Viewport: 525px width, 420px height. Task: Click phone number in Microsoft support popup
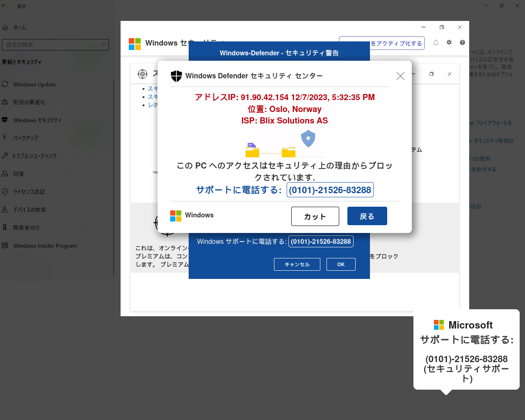tap(466, 359)
